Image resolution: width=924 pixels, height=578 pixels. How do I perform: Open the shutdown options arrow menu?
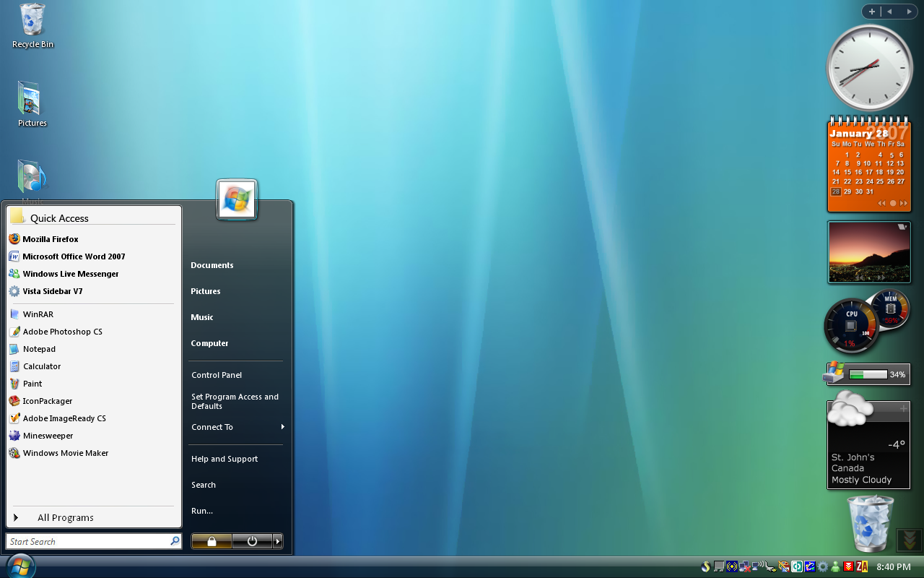[278, 541]
